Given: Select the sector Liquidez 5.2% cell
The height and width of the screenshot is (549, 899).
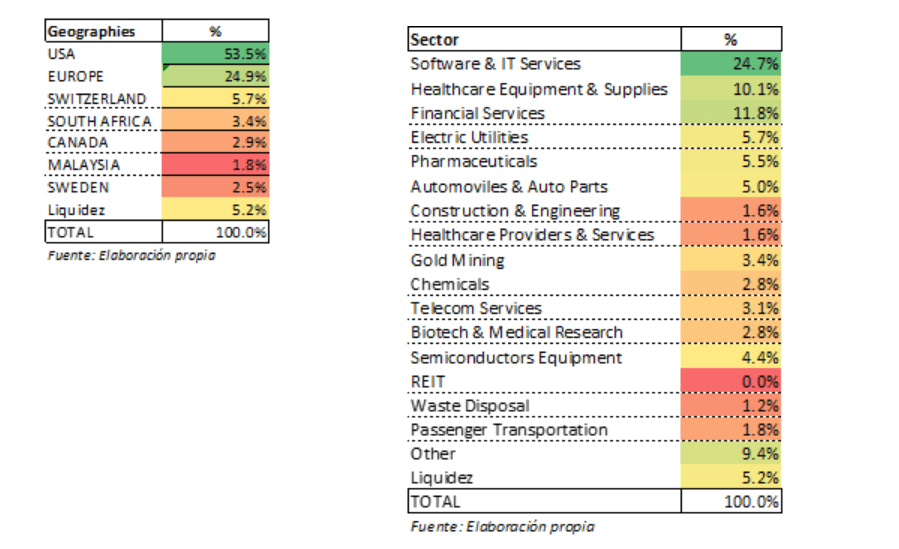Looking at the screenshot, I should tap(731, 477).
